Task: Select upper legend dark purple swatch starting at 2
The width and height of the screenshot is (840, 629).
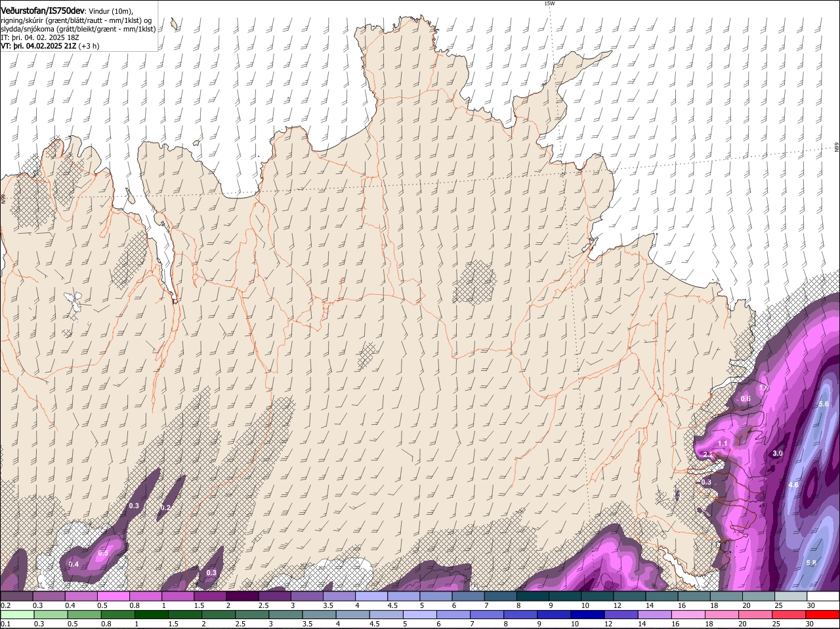Action: [243, 596]
